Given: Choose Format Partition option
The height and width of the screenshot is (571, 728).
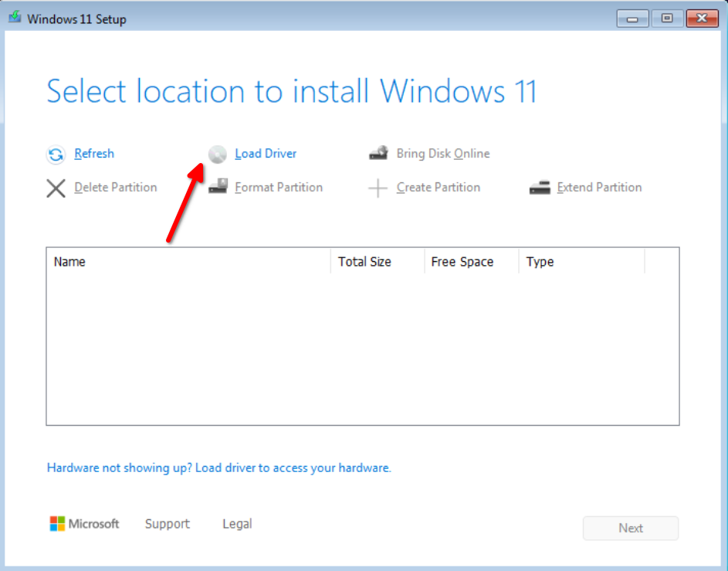Looking at the screenshot, I should point(279,188).
